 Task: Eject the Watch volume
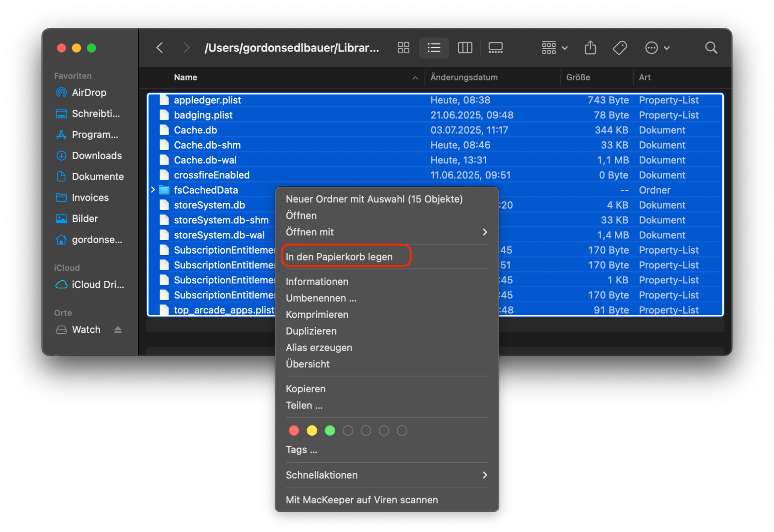coord(118,329)
